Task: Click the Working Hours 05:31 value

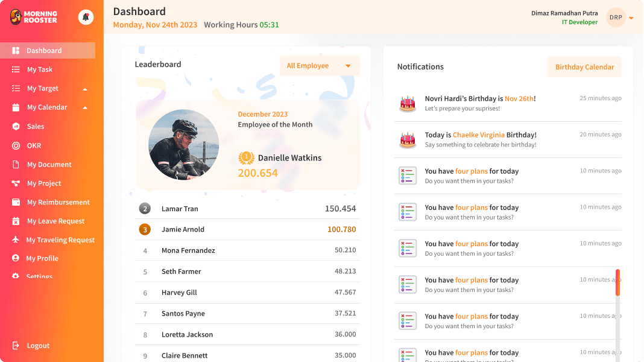Action: 269,25
